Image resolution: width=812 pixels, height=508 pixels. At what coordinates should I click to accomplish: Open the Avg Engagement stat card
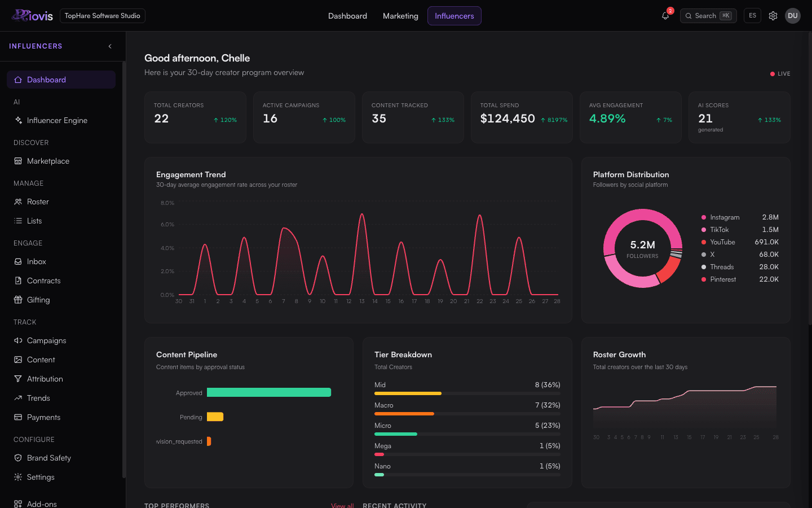point(630,117)
